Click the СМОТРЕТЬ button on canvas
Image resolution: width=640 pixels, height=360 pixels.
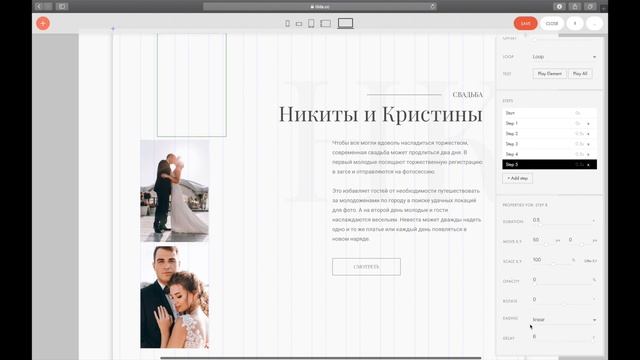[x=366, y=267]
